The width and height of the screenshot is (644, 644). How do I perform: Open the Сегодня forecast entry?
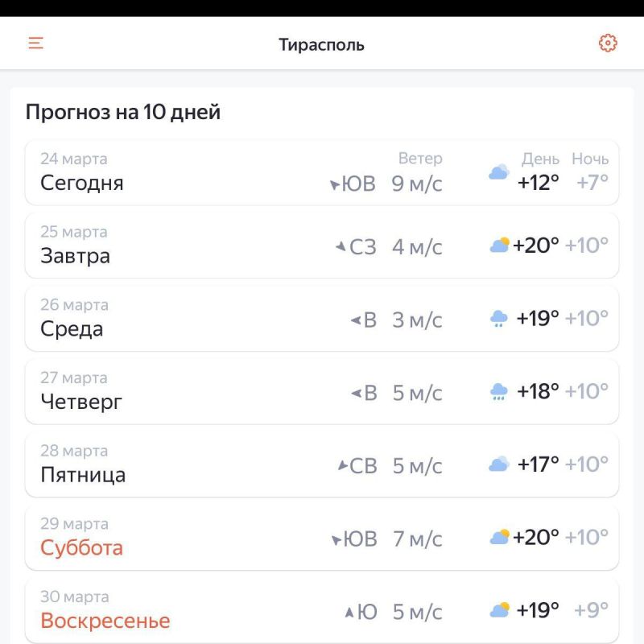(x=83, y=183)
